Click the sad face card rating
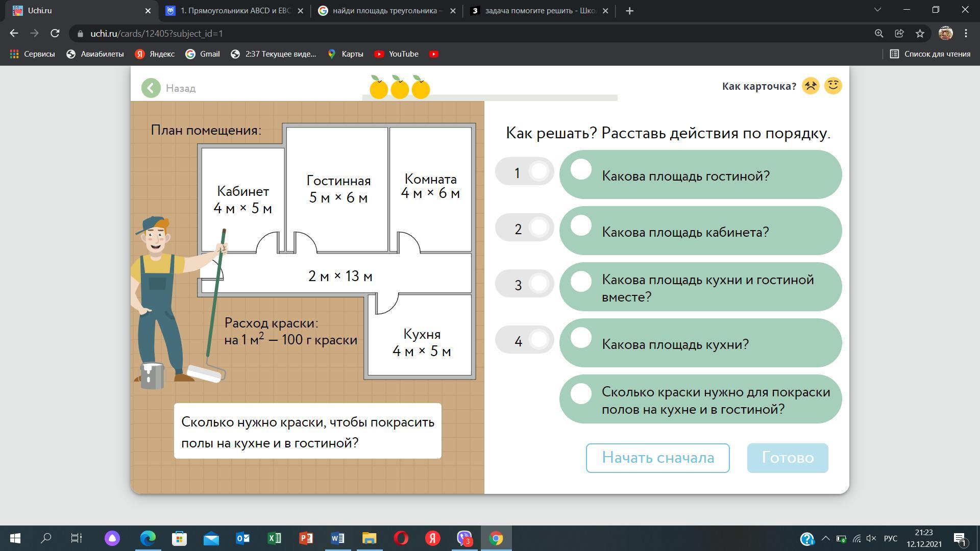Screen dimensions: 980x551 (811, 86)
